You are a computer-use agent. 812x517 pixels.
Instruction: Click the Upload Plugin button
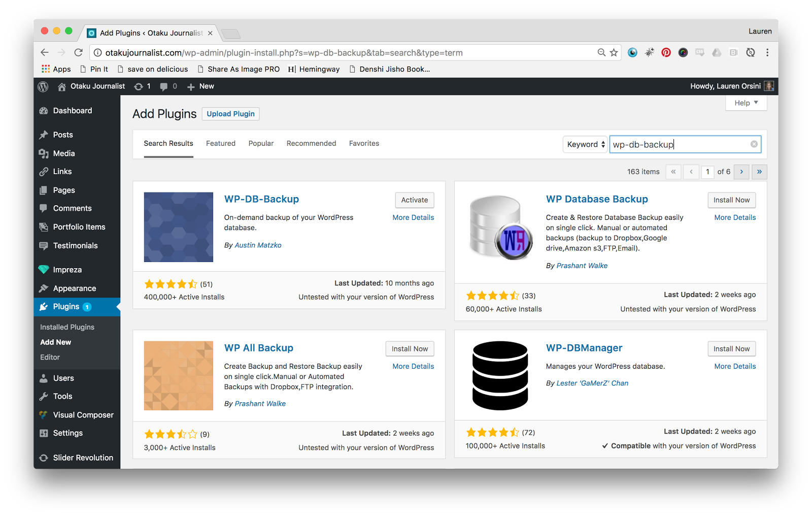[230, 114]
